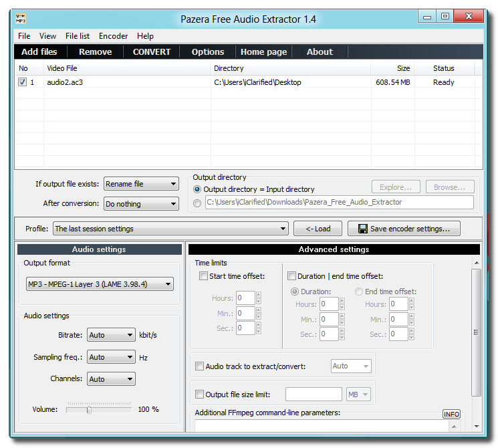Click the Browse... button
Screen dimensions: 498x448
click(450, 187)
